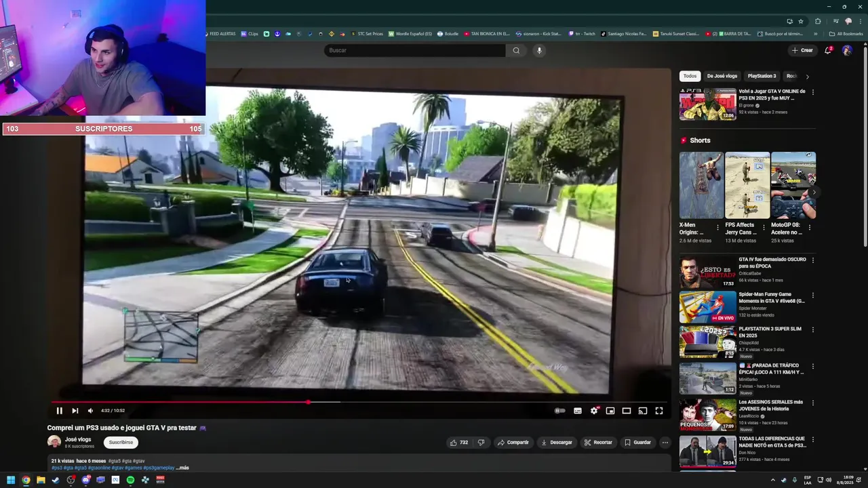
Task: Open the Santiago Nicolas Fe... bookmark
Action: (x=624, y=34)
